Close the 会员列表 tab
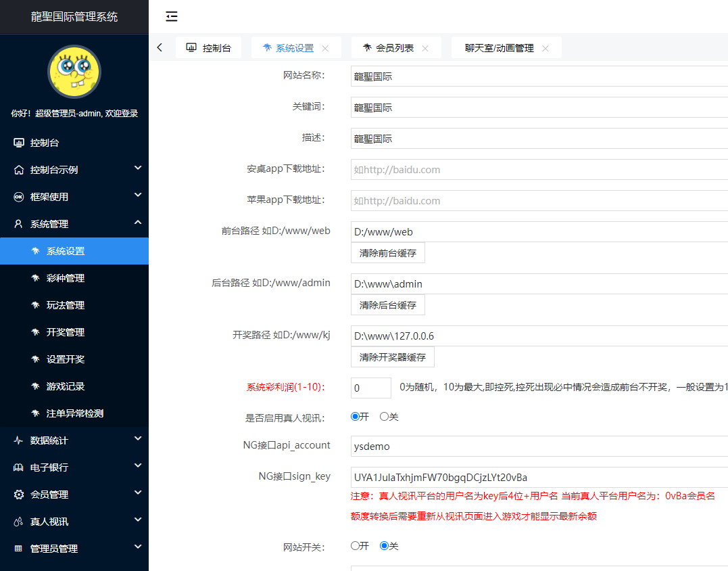The width and height of the screenshot is (728, 571). coord(425,48)
